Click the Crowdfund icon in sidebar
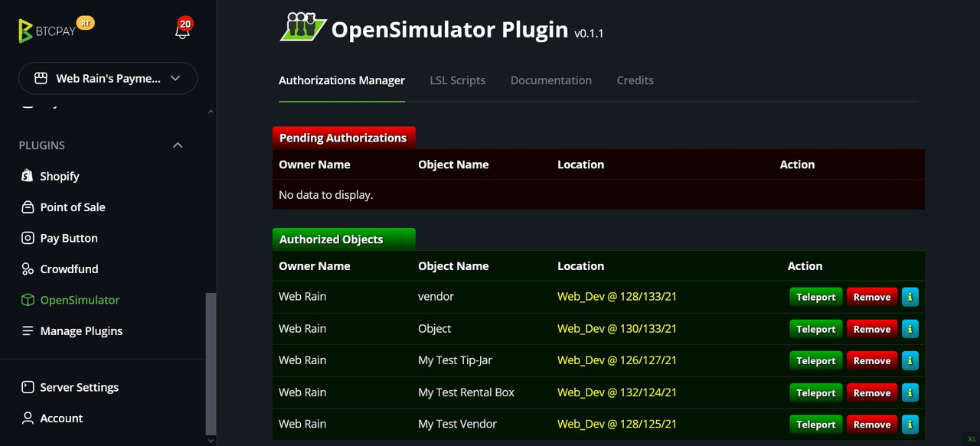Image resolution: width=980 pixels, height=446 pixels. tap(28, 269)
